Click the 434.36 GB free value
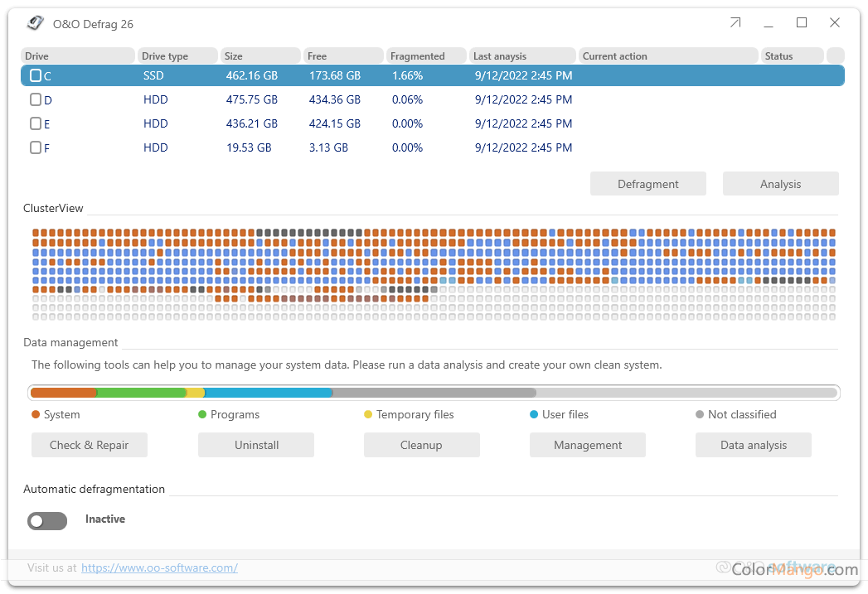Viewport: 868px width, 594px height. pyautogui.click(x=334, y=99)
